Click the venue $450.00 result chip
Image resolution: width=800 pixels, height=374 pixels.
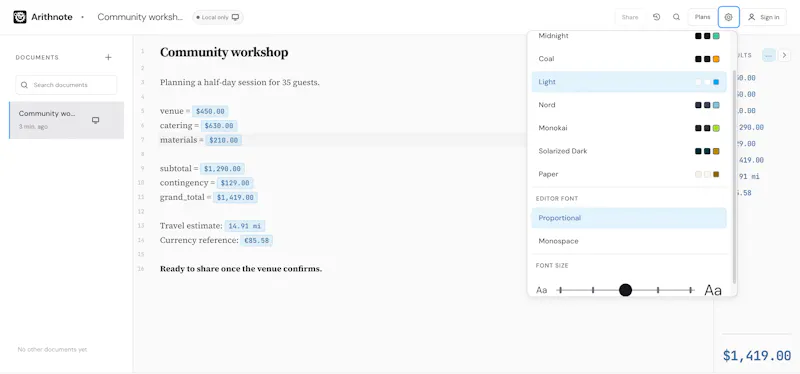pyautogui.click(x=210, y=111)
